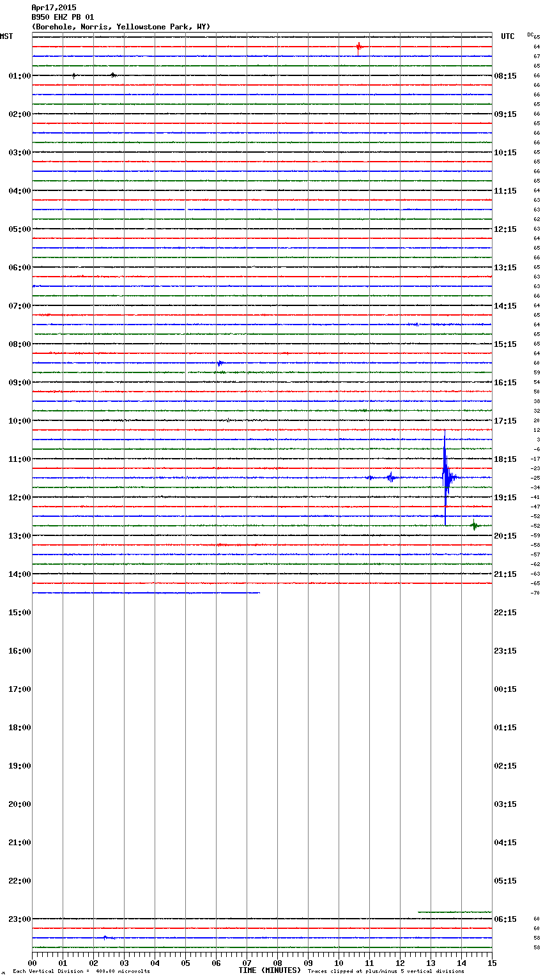Image resolution: width=543 pixels, height=980 pixels.
Task: Click the 20:15 UTC time label
Action: coord(505,536)
